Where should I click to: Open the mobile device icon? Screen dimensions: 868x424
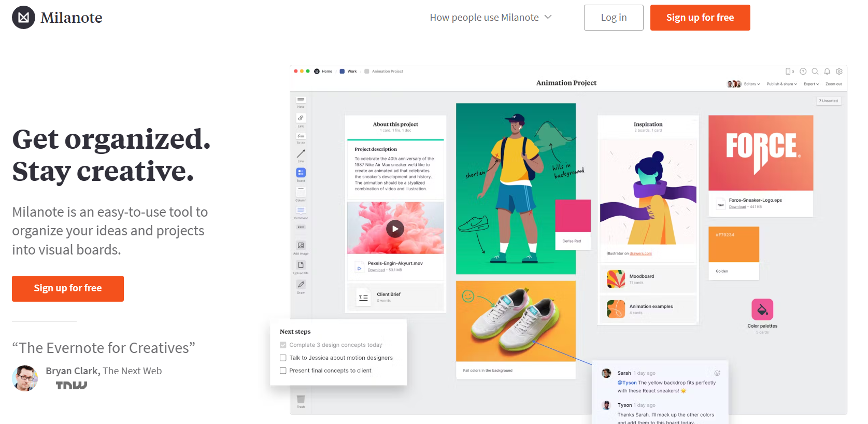(x=789, y=72)
